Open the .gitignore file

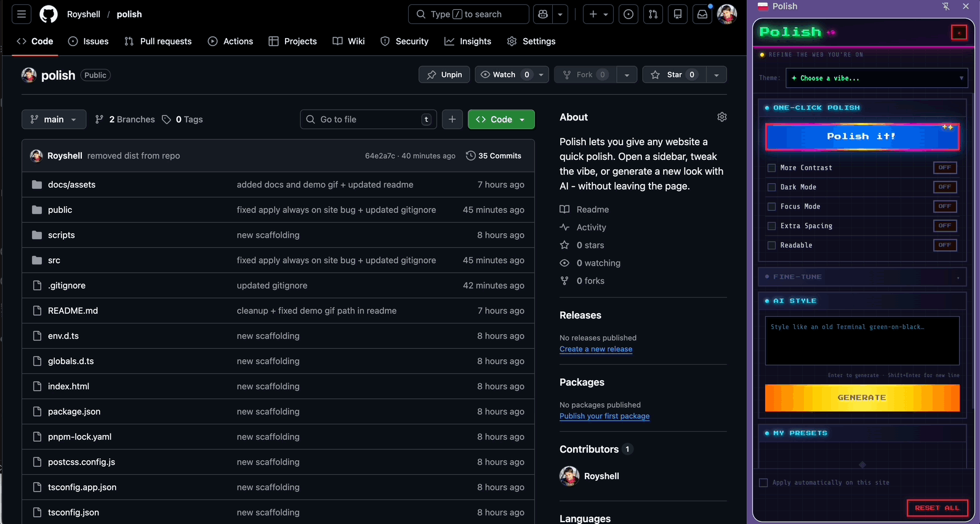pyautogui.click(x=66, y=285)
